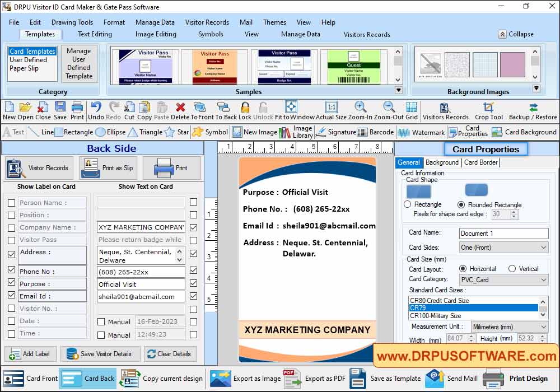560x392 pixels.
Task: Open the Visitor Records menu
Action: tap(207, 22)
